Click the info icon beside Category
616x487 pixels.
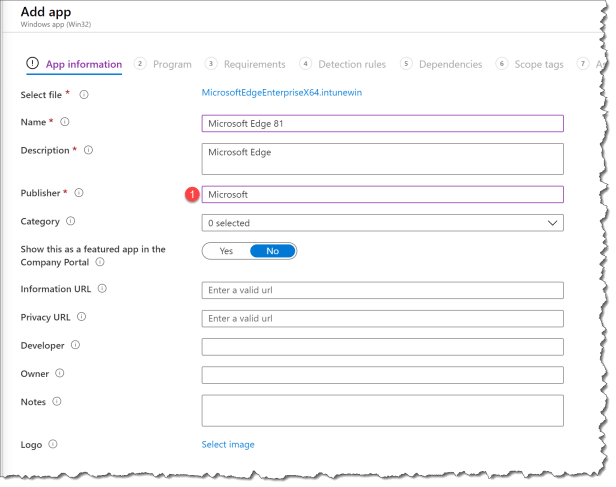pos(70,221)
